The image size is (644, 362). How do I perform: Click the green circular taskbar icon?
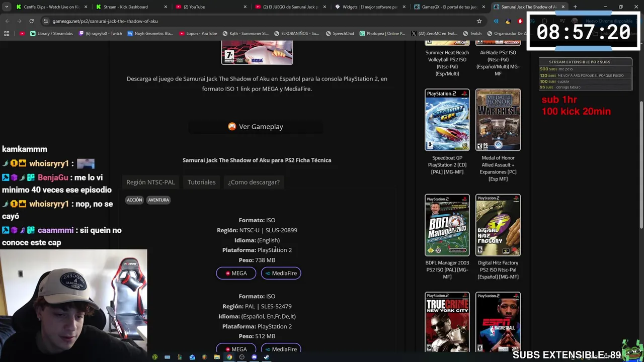[155, 357]
